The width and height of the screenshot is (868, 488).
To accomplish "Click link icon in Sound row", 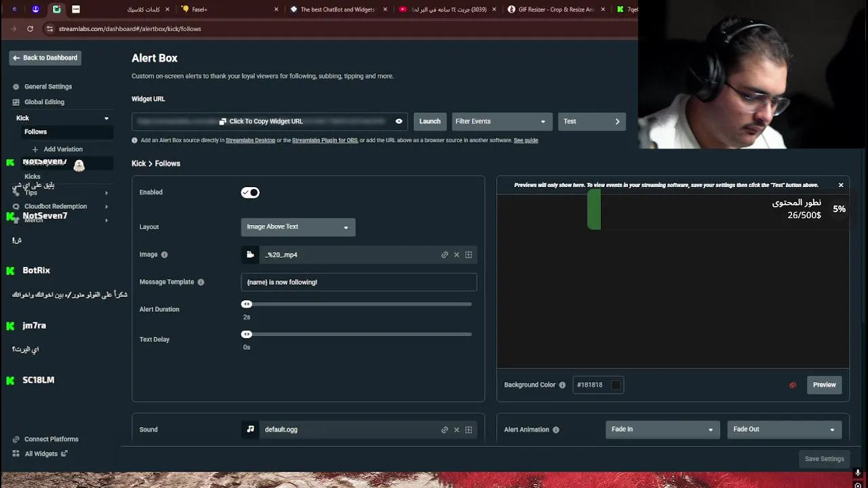I will (x=445, y=430).
